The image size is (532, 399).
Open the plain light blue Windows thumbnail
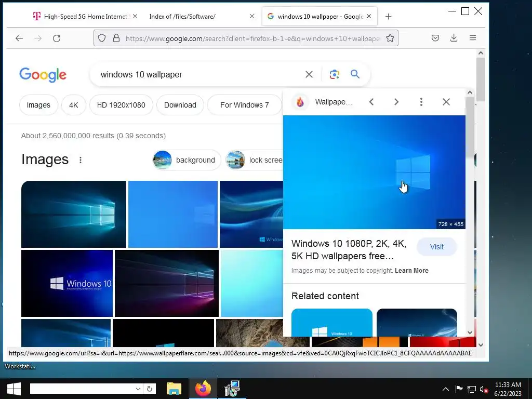[172, 214]
